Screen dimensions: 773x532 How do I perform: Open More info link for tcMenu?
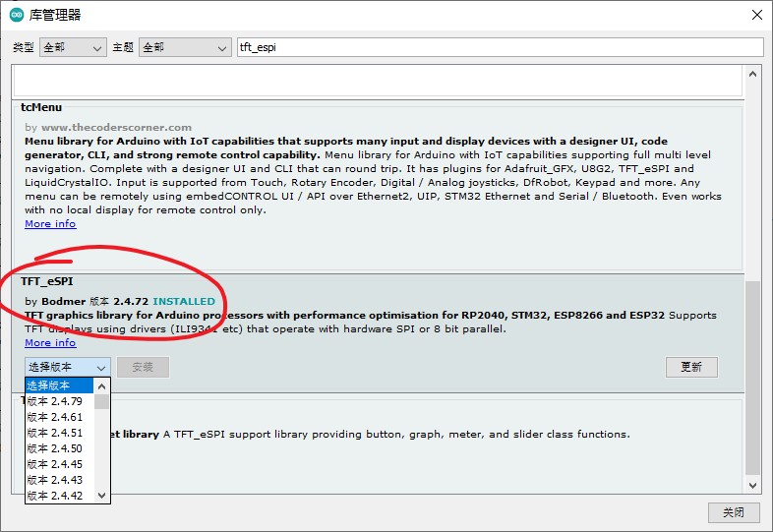pyautogui.click(x=50, y=224)
